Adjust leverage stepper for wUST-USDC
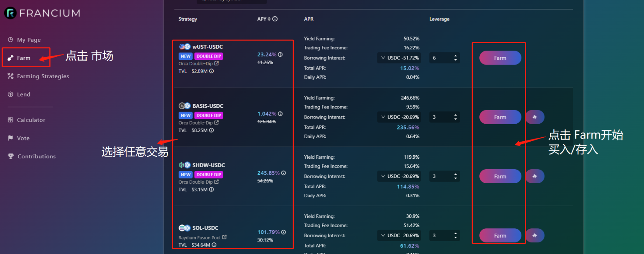644x254 pixels. [x=455, y=58]
